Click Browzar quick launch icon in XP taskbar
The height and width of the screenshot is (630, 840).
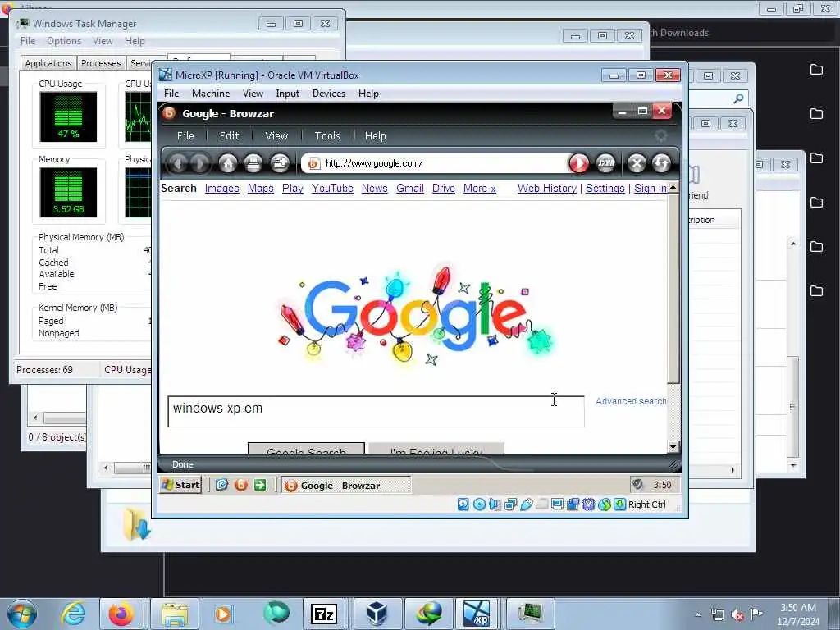241,485
